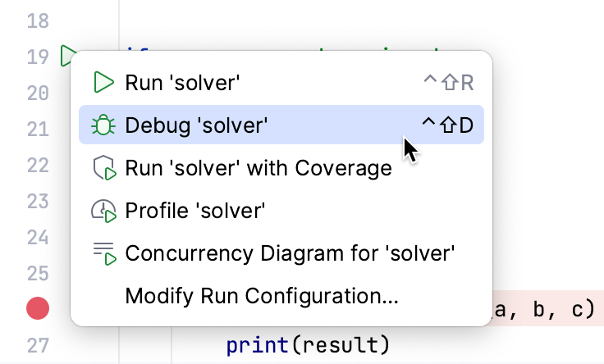Open Modify Run Configuration... dialog

tap(262, 297)
